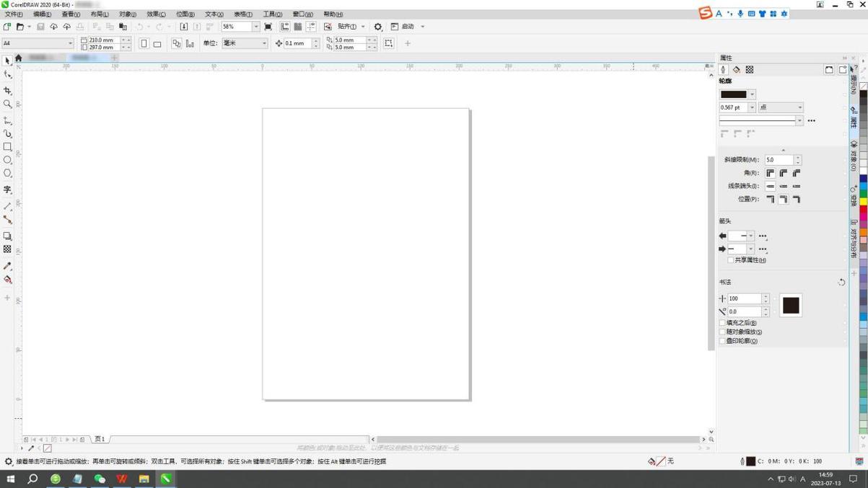
Task: Choose mitered corner style option
Action: pyautogui.click(x=771, y=173)
